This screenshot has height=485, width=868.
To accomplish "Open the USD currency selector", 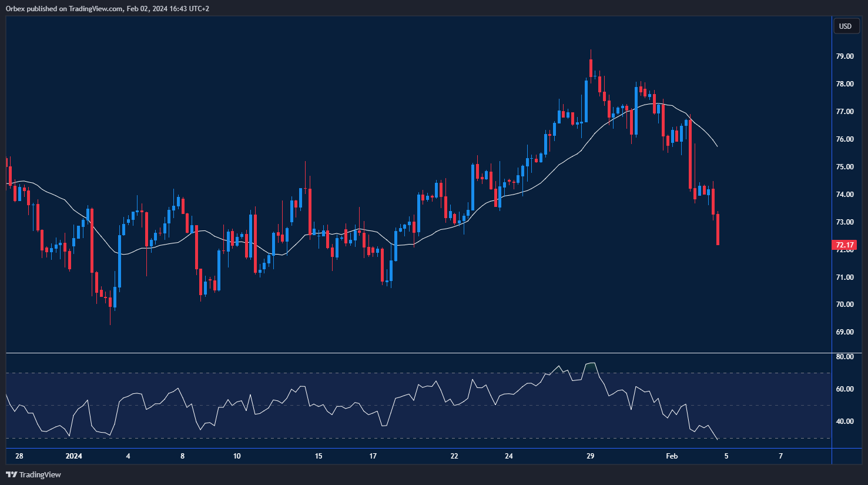I will click(x=845, y=26).
